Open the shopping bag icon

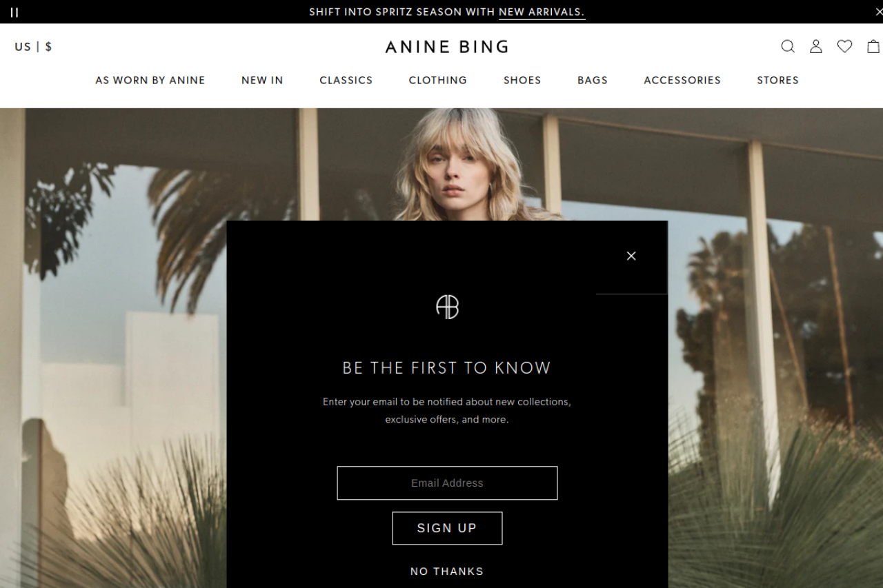point(874,46)
